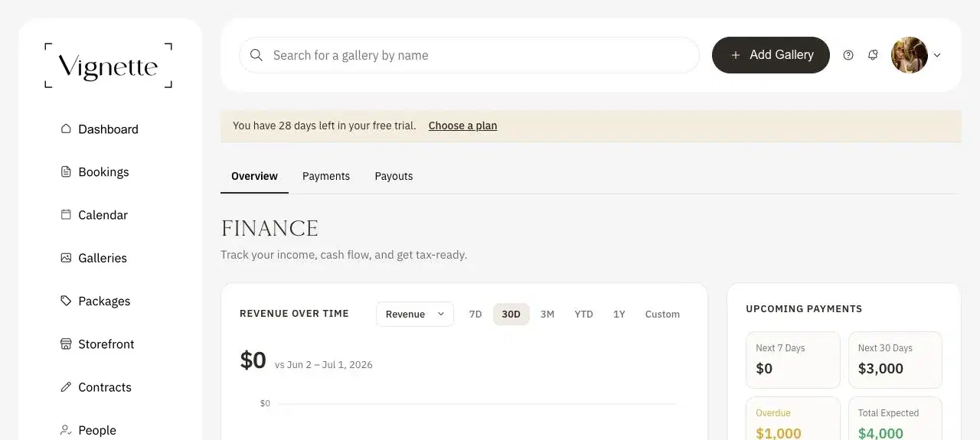Click the Next 7 Days card
The image size is (980, 440).
(x=793, y=360)
